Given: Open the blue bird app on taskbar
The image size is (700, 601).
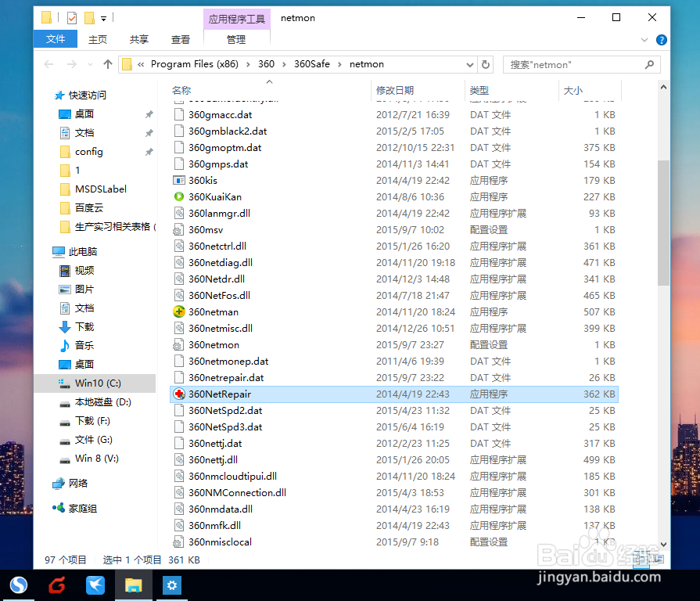Looking at the screenshot, I should point(95,585).
